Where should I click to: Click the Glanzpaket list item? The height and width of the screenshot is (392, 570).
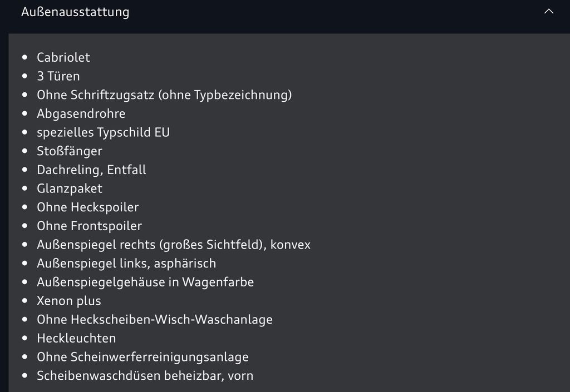70,188
